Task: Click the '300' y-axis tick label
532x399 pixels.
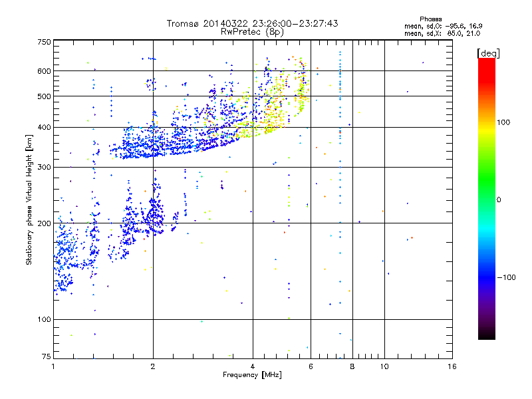Action: 44,167
